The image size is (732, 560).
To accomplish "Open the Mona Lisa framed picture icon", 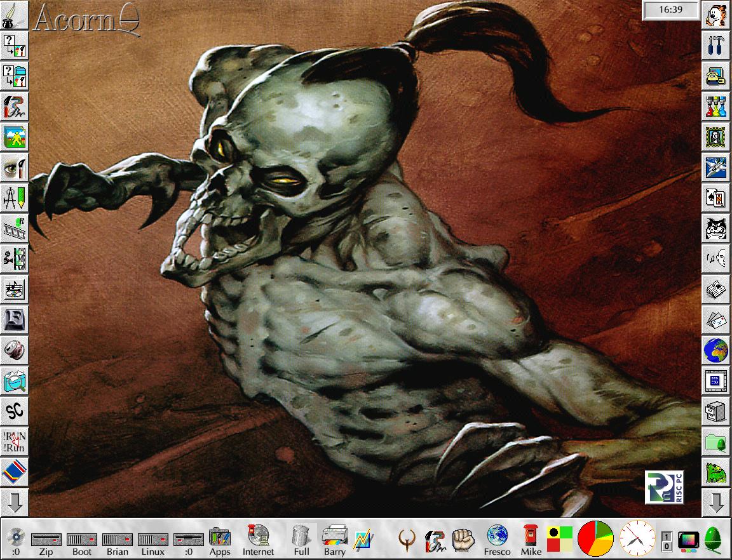I will [x=715, y=137].
